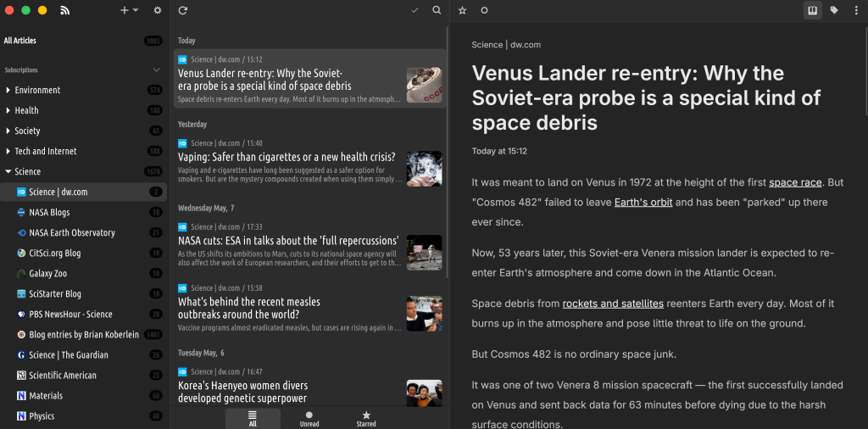Open the settings gear menu

[157, 10]
